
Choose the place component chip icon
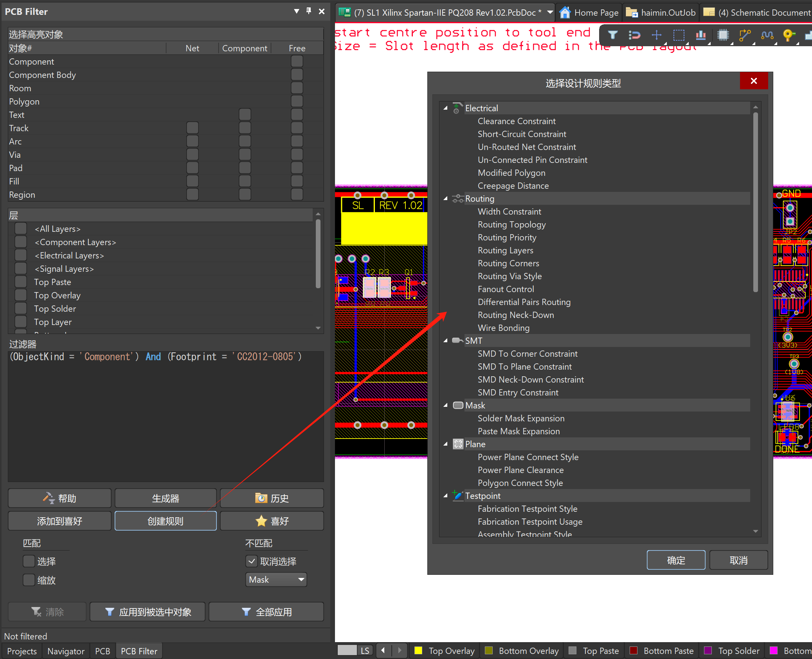(723, 35)
